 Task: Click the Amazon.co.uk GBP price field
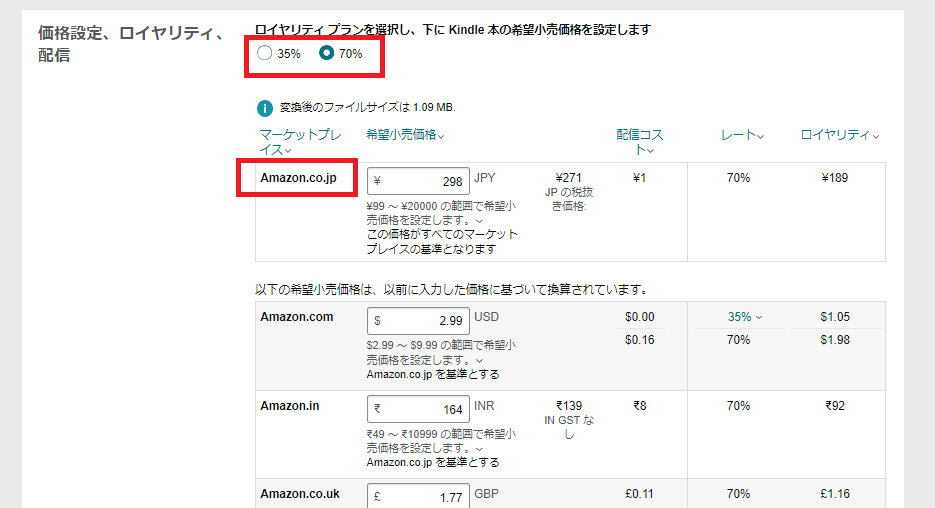pyautogui.click(x=418, y=496)
